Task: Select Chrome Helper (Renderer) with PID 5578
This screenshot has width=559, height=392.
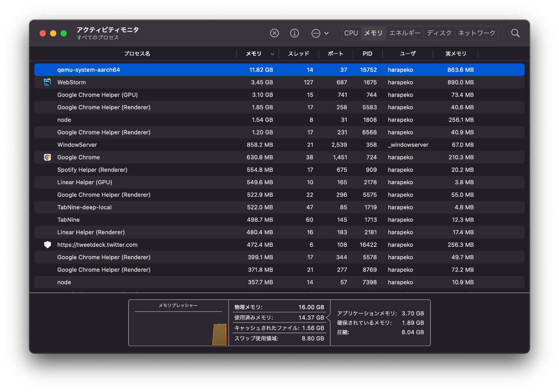Action: point(279,257)
